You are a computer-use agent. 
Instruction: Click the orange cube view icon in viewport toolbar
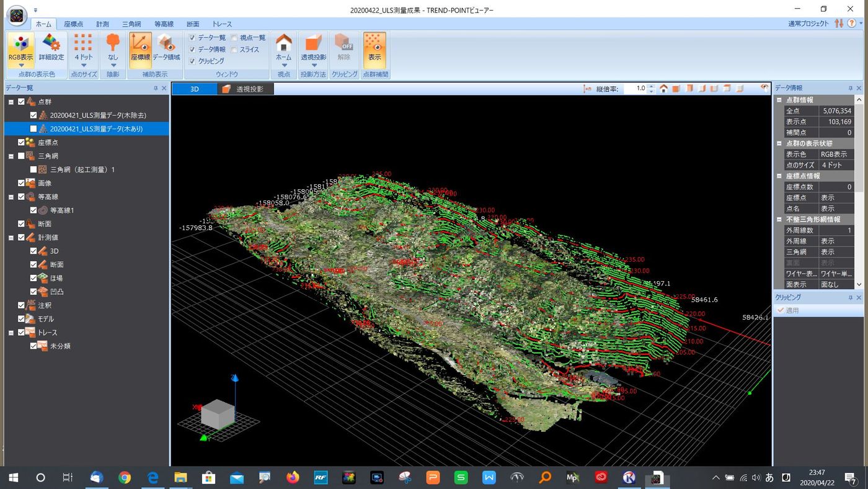(x=676, y=89)
